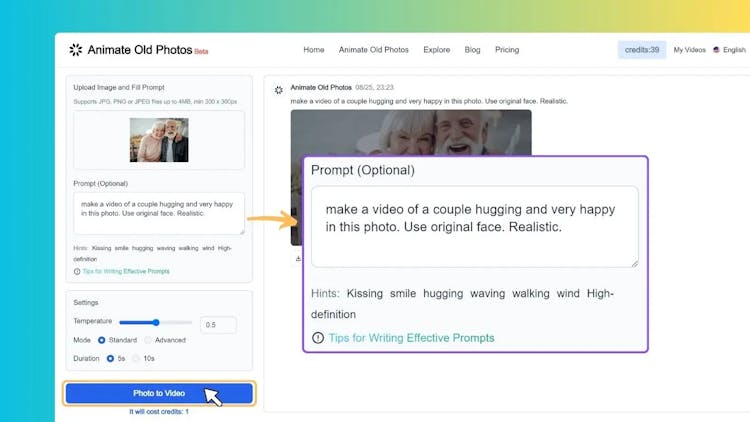Click the sun-shaped icon beside the result entry title
This screenshot has height=422, width=750.
tap(279, 90)
